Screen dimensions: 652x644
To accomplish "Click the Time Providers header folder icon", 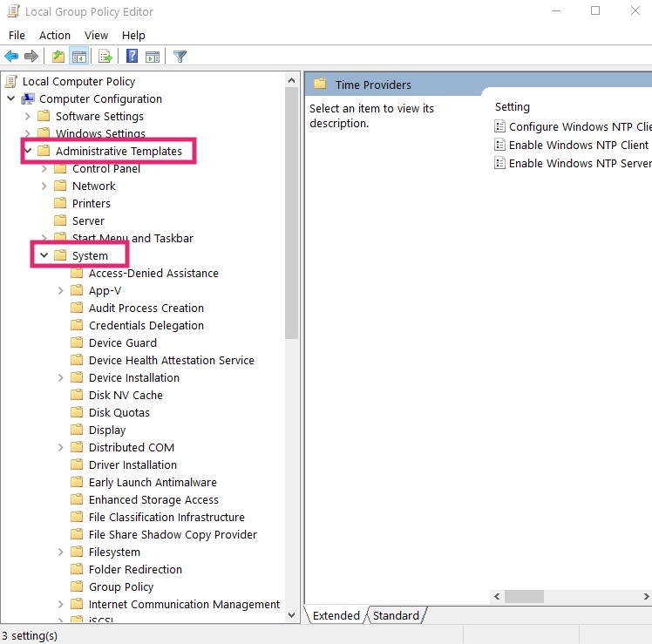I will [x=320, y=84].
